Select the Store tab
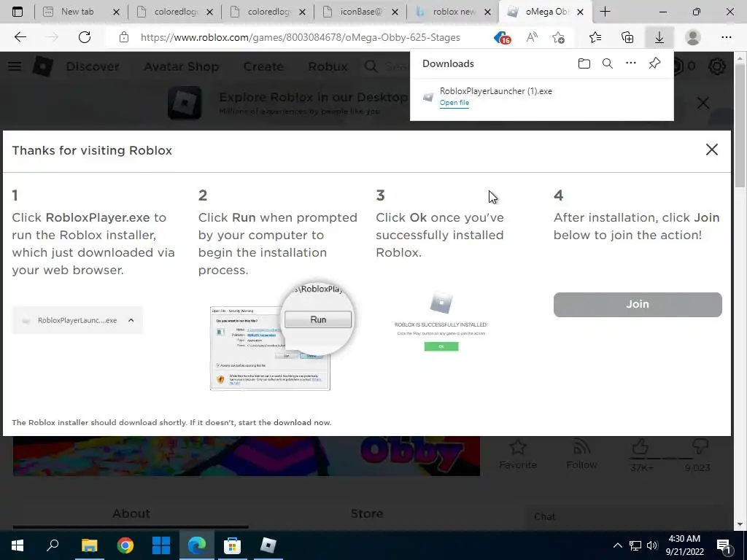This screenshot has height=560, width=747. coord(367,513)
